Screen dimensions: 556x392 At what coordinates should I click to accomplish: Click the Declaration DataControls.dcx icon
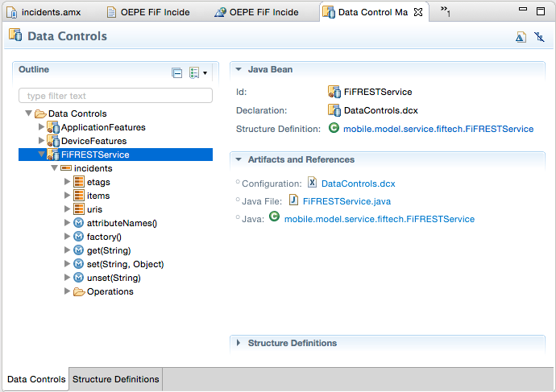tap(334, 110)
